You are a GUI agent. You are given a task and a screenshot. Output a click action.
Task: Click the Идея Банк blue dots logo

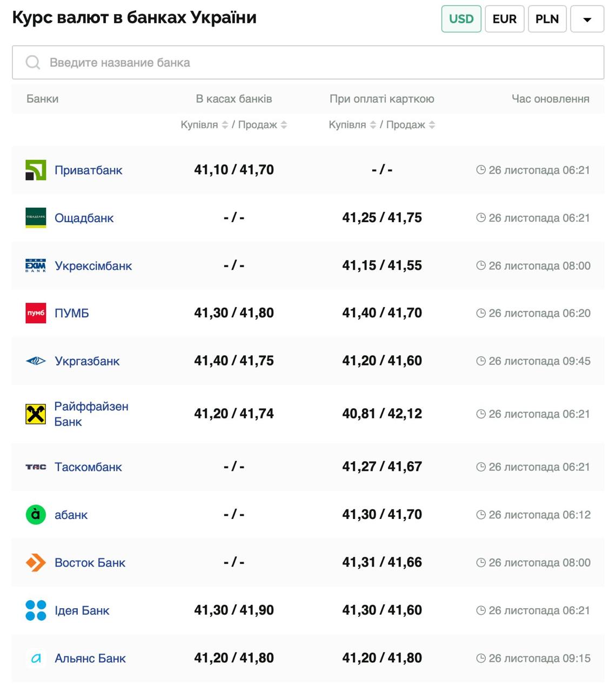tap(36, 610)
